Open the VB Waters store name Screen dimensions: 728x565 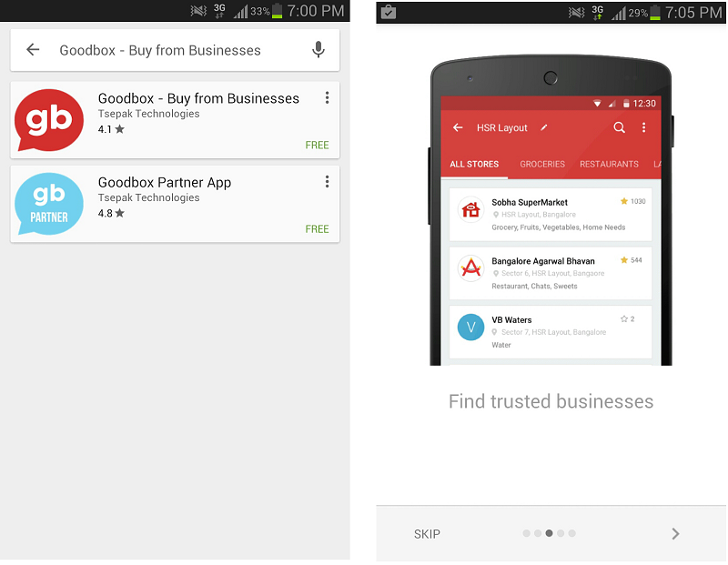[511, 320]
